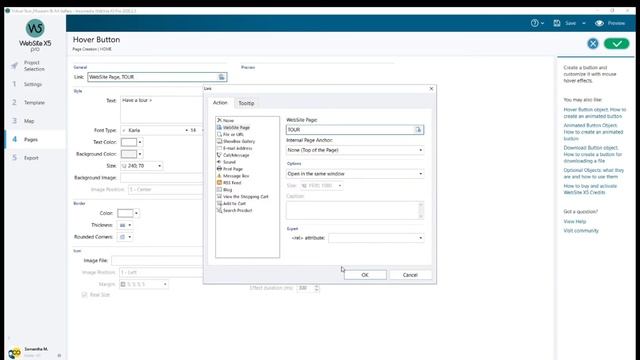Open the Save options arrow
The image size is (640, 360).
tap(584, 23)
